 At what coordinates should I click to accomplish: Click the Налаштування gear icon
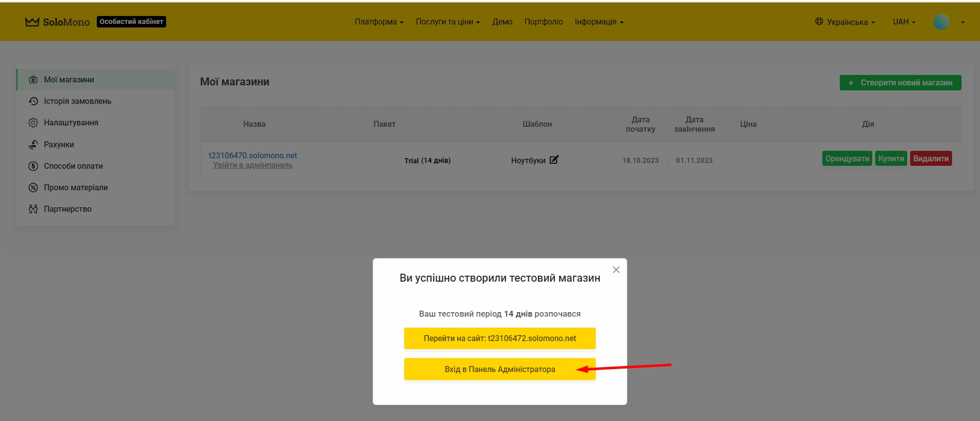33,123
